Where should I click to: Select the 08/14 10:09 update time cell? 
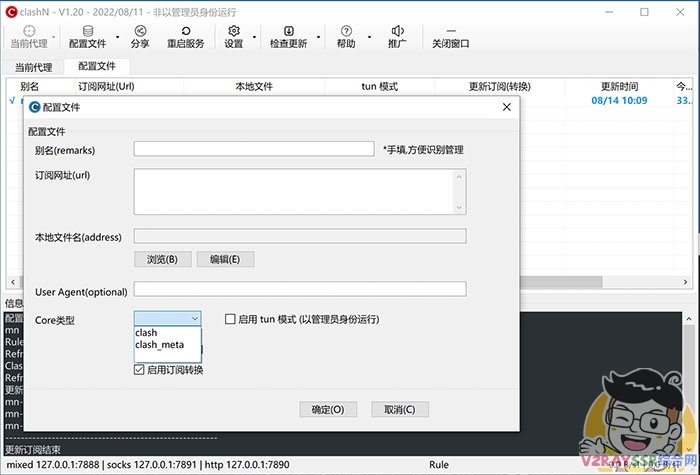pyautogui.click(x=619, y=100)
